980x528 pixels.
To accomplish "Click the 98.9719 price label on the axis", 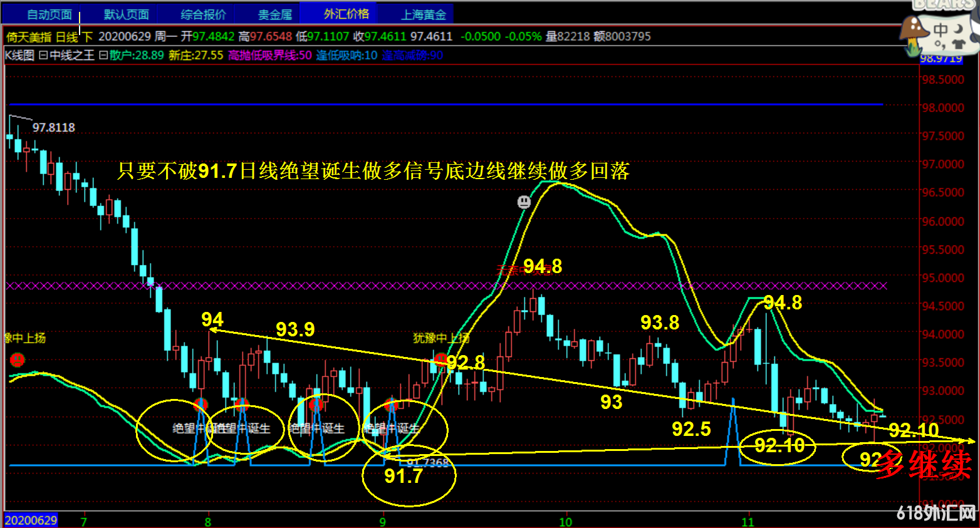I will pyautogui.click(x=941, y=58).
